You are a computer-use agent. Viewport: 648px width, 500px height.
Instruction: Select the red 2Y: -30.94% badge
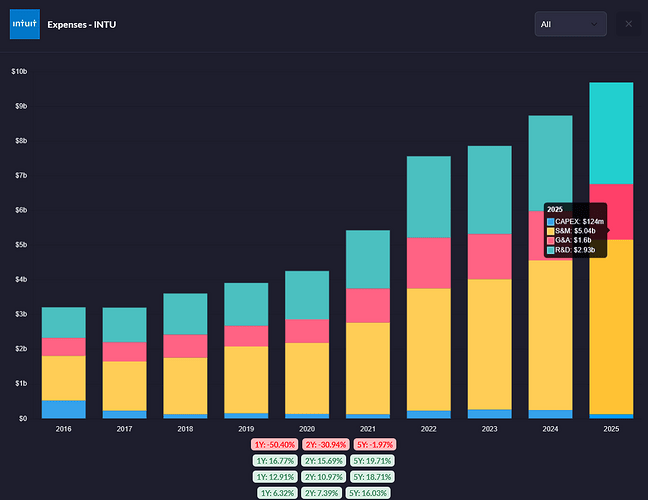324,443
